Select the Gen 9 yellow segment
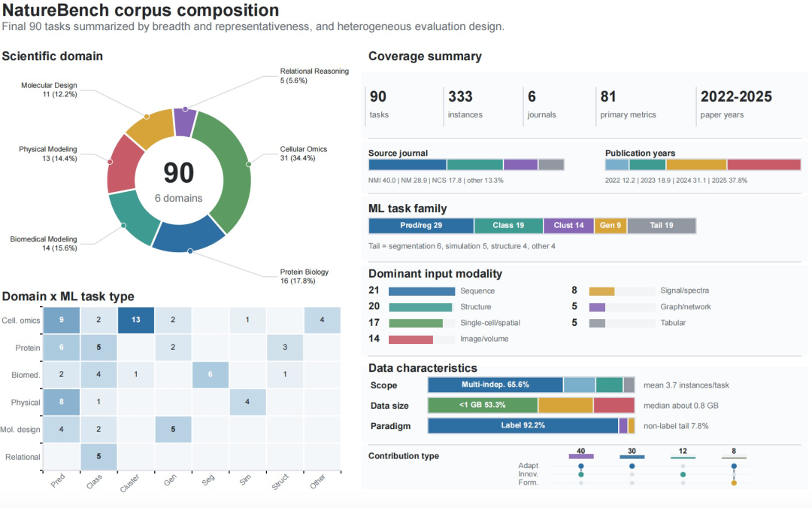Screen dimensions: 812x508 click(x=611, y=226)
